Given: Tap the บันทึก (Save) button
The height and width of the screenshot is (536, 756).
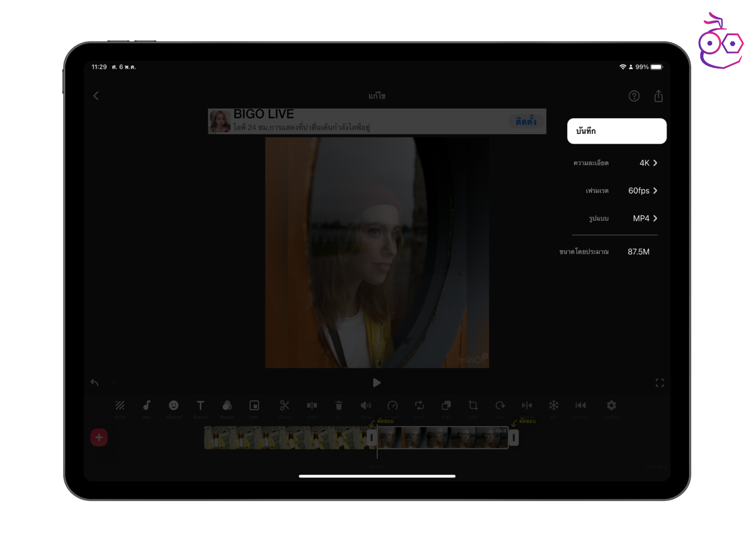Looking at the screenshot, I should [616, 131].
